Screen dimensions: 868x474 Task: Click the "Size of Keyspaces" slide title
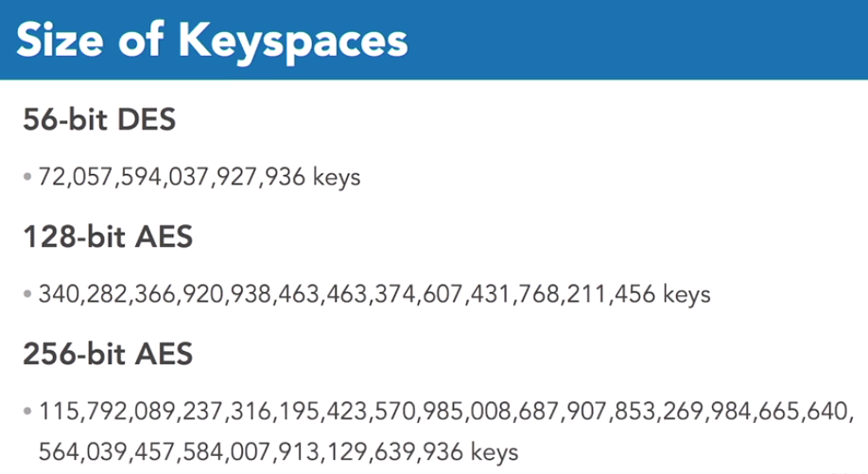pyautogui.click(x=212, y=42)
